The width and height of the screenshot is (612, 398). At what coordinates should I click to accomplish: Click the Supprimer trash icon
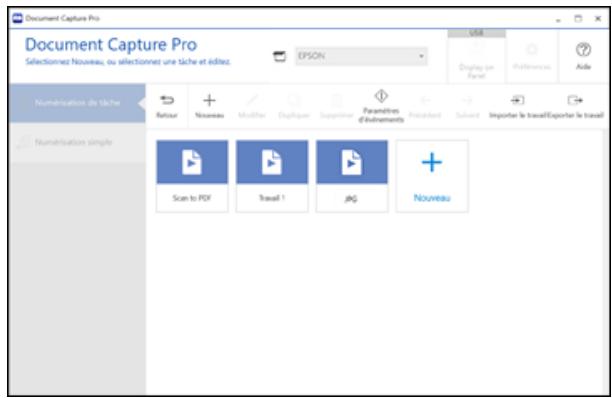[336, 100]
